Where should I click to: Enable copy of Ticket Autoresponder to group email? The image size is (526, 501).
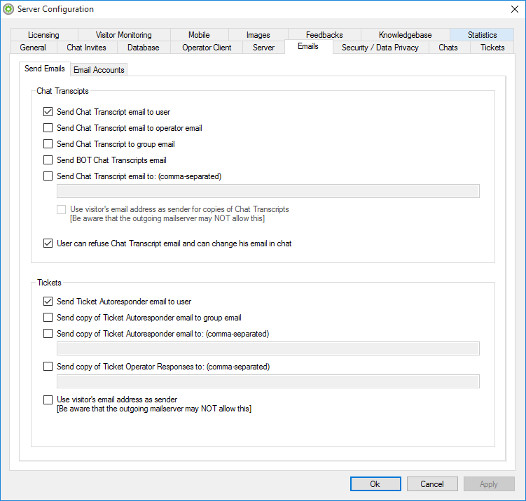pos(48,317)
